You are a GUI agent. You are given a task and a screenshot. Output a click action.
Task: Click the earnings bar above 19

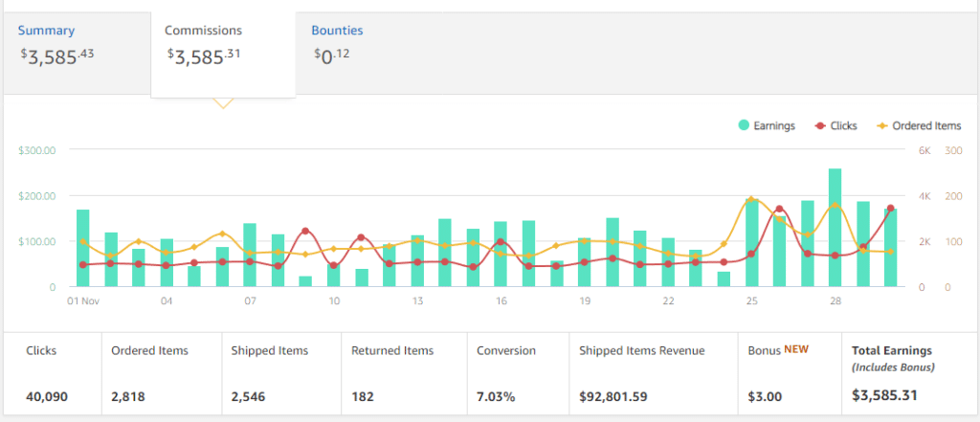click(x=585, y=262)
